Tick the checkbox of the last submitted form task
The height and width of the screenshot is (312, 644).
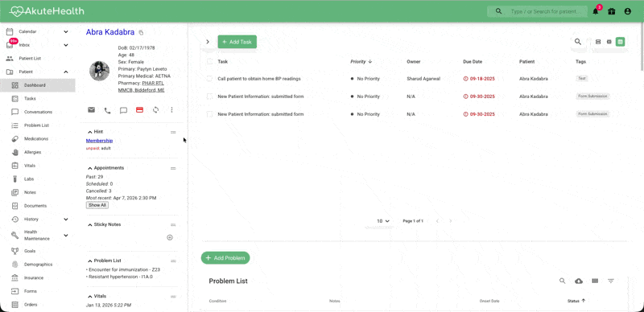pyautogui.click(x=209, y=114)
